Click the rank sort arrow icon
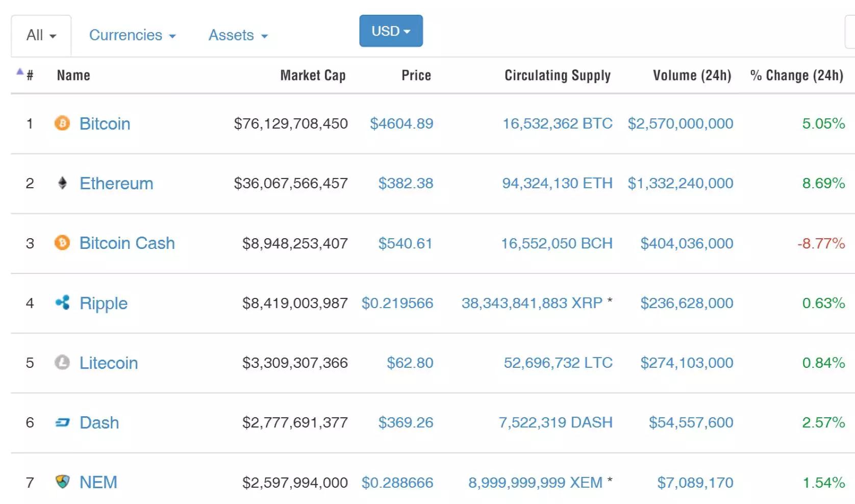This screenshot has width=855, height=504. pyautogui.click(x=19, y=72)
